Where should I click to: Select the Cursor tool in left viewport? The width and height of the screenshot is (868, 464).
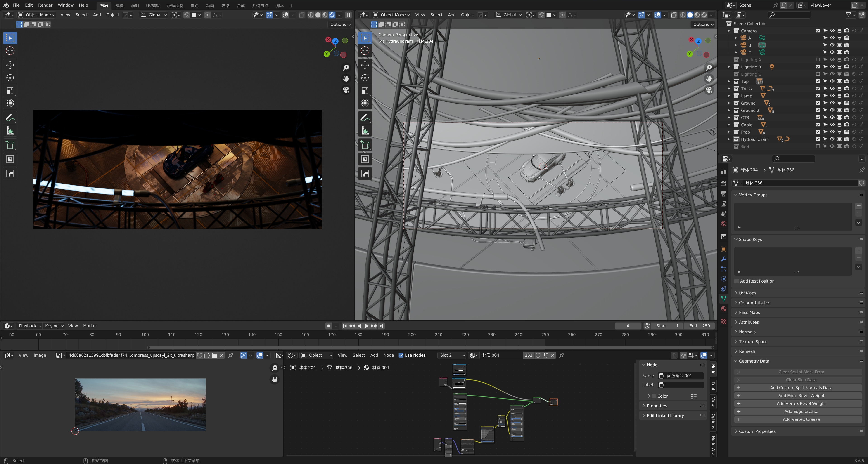(x=10, y=51)
